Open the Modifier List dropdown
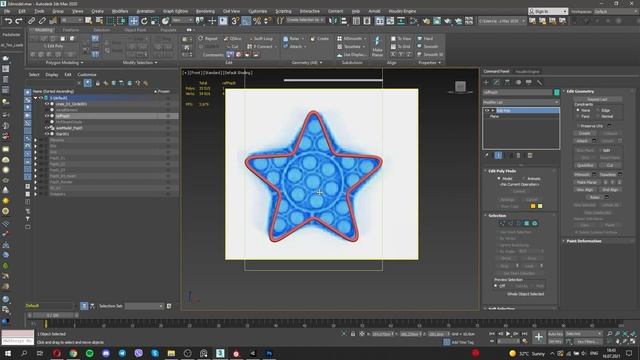The height and width of the screenshot is (360, 640). click(x=521, y=102)
